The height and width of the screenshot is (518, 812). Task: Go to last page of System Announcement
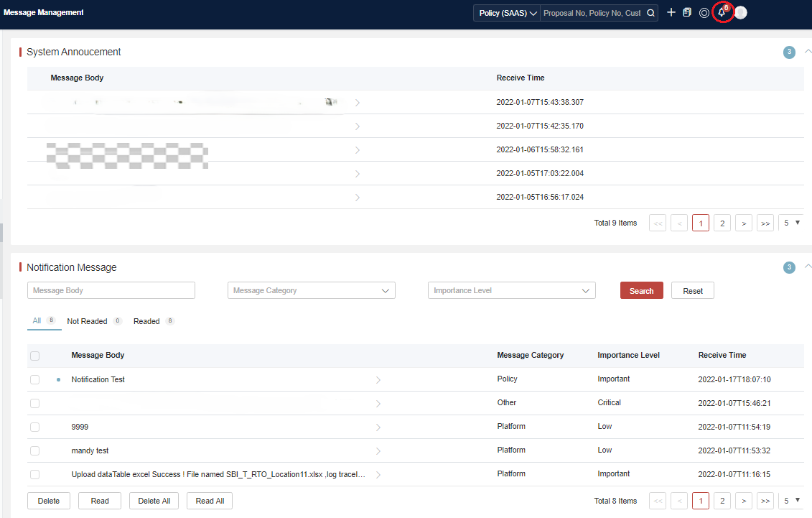pos(765,223)
